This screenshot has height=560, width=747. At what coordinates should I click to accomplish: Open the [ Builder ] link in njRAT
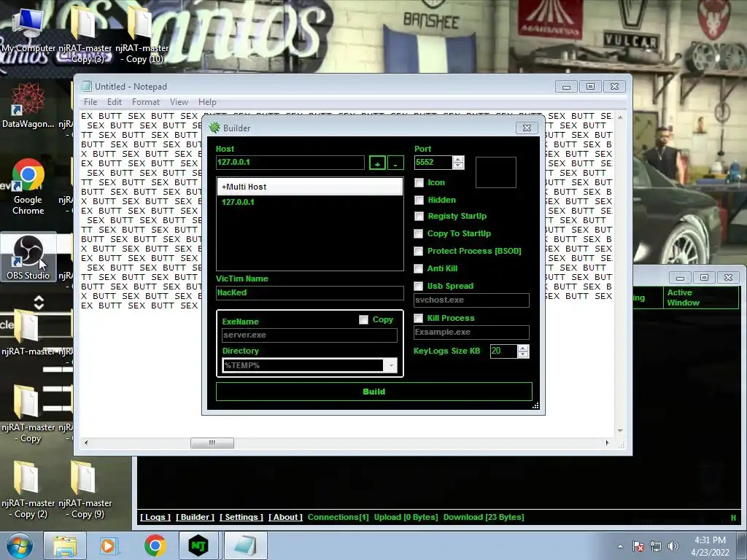click(195, 517)
